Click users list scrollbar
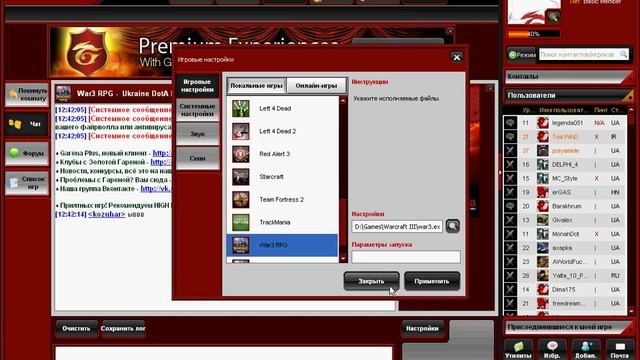Viewport: 640px width, 360px height. click(631, 211)
